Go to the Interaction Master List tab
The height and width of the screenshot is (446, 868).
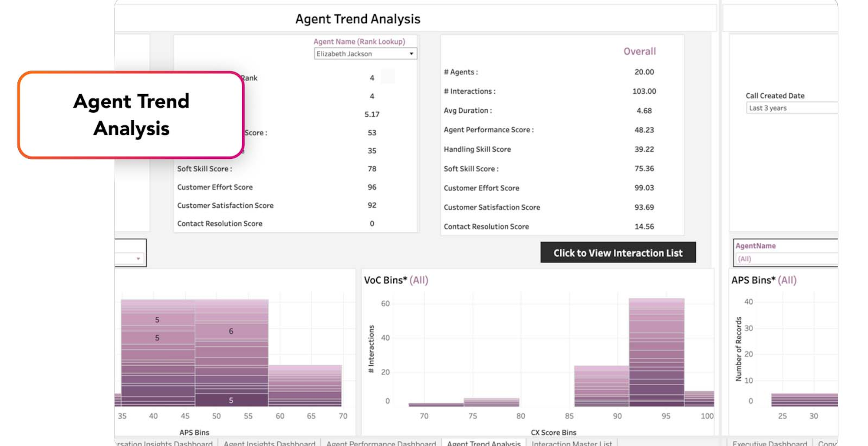pyautogui.click(x=571, y=443)
